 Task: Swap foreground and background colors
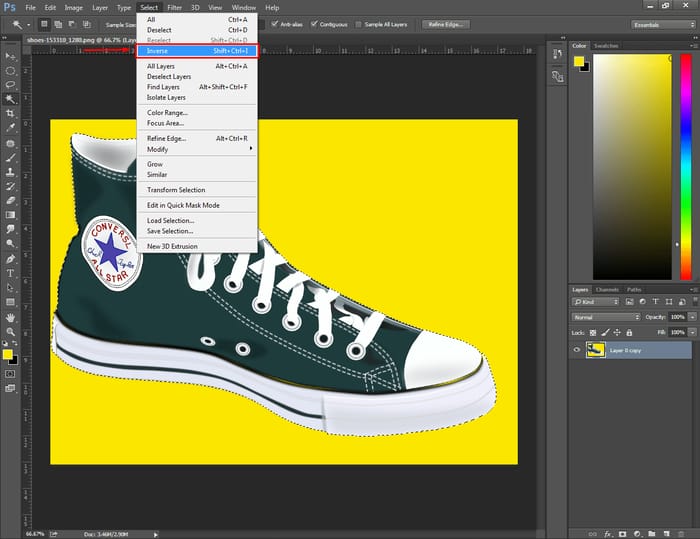15,343
